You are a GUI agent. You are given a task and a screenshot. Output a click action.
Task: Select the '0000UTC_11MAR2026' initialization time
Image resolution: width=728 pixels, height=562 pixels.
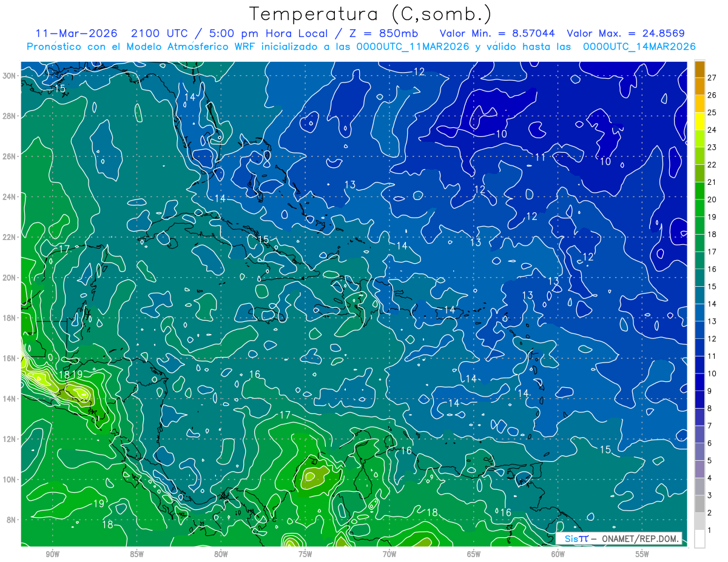click(x=414, y=47)
